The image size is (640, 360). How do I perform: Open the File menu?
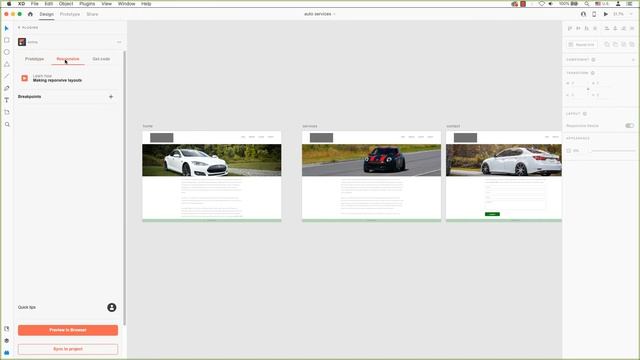(x=35, y=4)
